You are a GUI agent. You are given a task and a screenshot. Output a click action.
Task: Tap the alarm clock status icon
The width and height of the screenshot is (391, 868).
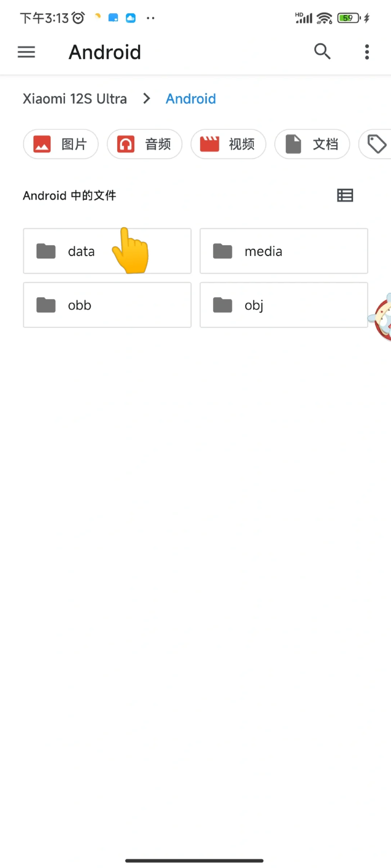click(x=78, y=18)
